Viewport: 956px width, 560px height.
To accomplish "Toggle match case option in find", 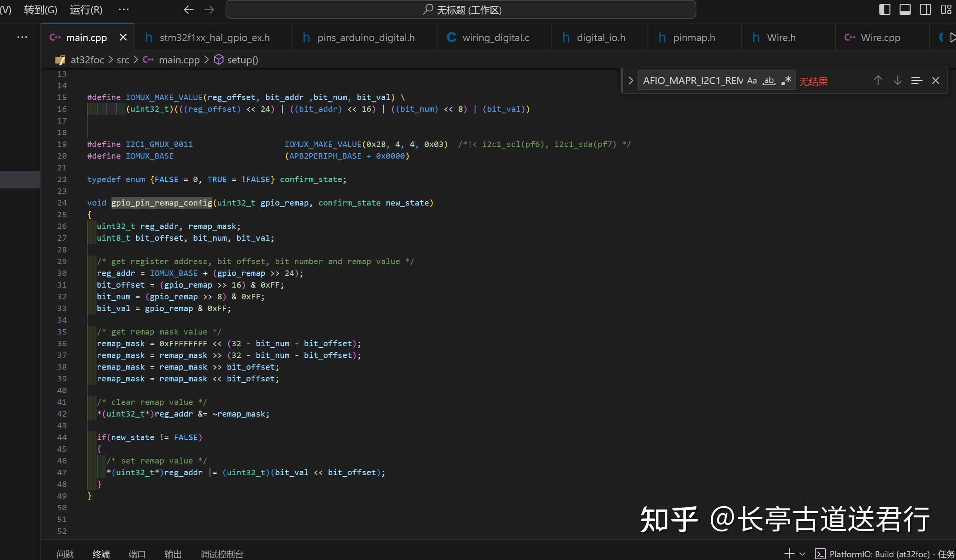I will pos(752,81).
